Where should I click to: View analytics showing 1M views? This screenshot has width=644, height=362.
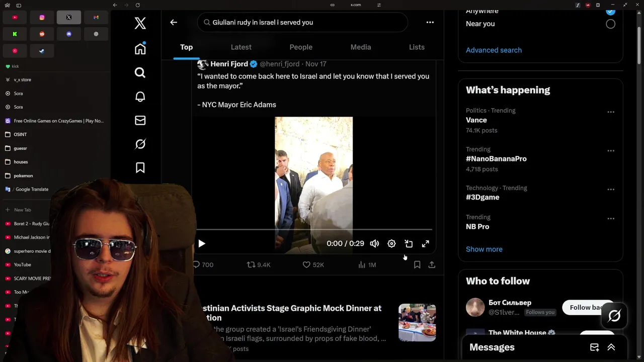[x=367, y=264]
